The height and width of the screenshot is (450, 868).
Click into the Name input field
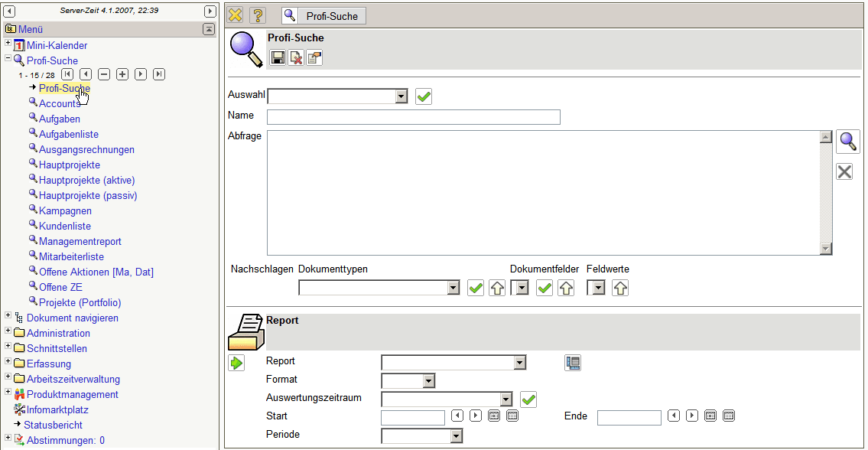(413, 117)
